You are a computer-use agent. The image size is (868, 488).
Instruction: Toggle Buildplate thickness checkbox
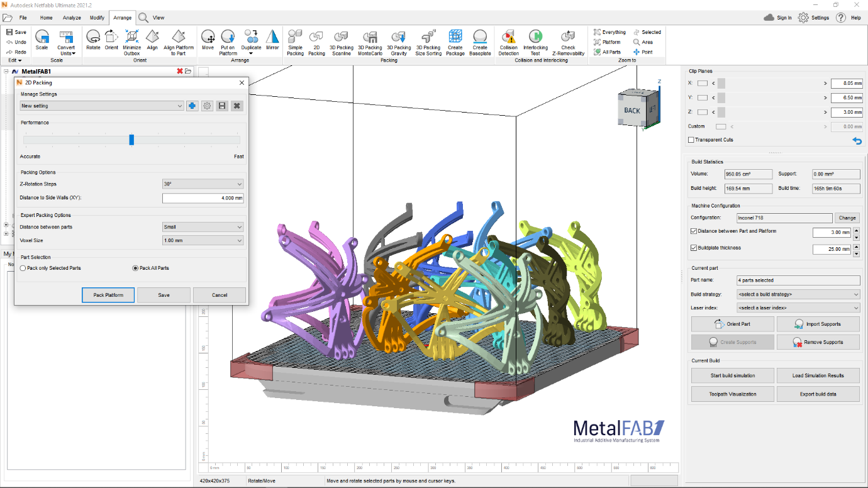694,248
